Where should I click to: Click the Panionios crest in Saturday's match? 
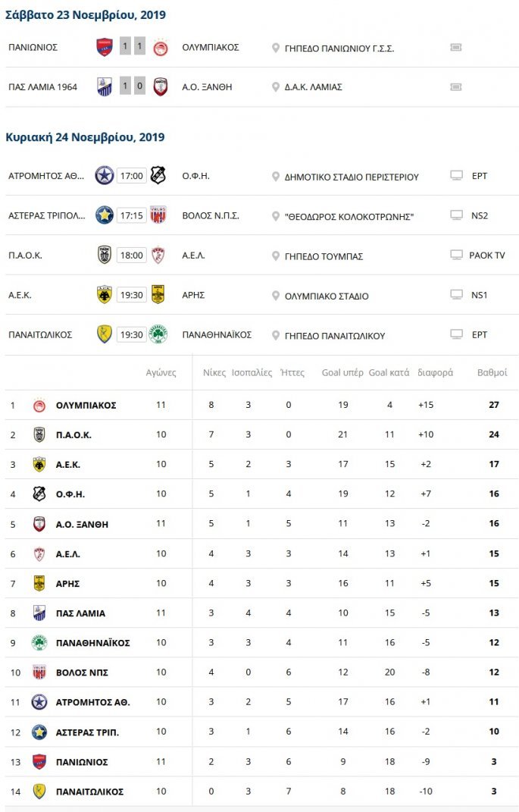104,47
